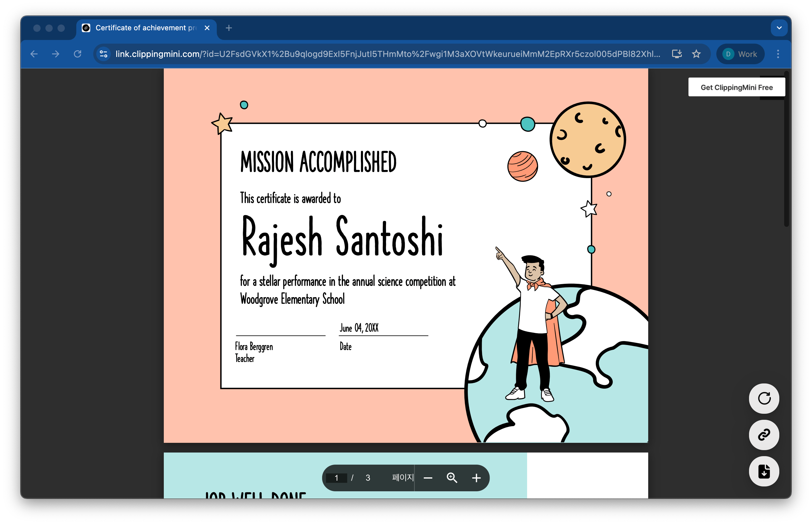
Task: Open the Chrome three-dot menu
Action: pyautogui.click(x=778, y=54)
